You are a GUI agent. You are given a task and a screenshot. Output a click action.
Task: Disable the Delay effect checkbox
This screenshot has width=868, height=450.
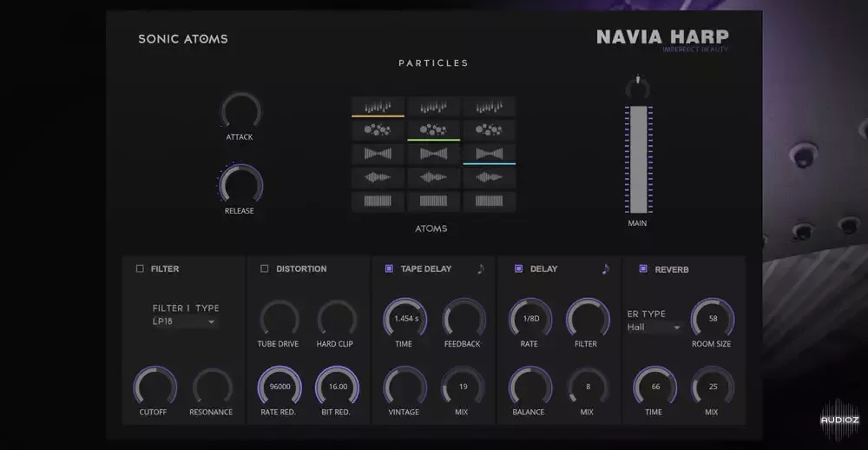pyautogui.click(x=518, y=268)
